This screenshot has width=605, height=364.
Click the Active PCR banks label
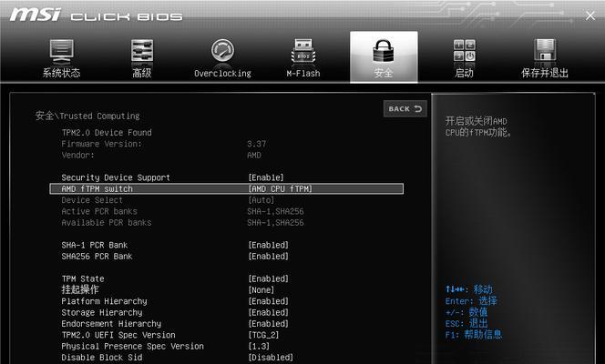tap(99, 211)
